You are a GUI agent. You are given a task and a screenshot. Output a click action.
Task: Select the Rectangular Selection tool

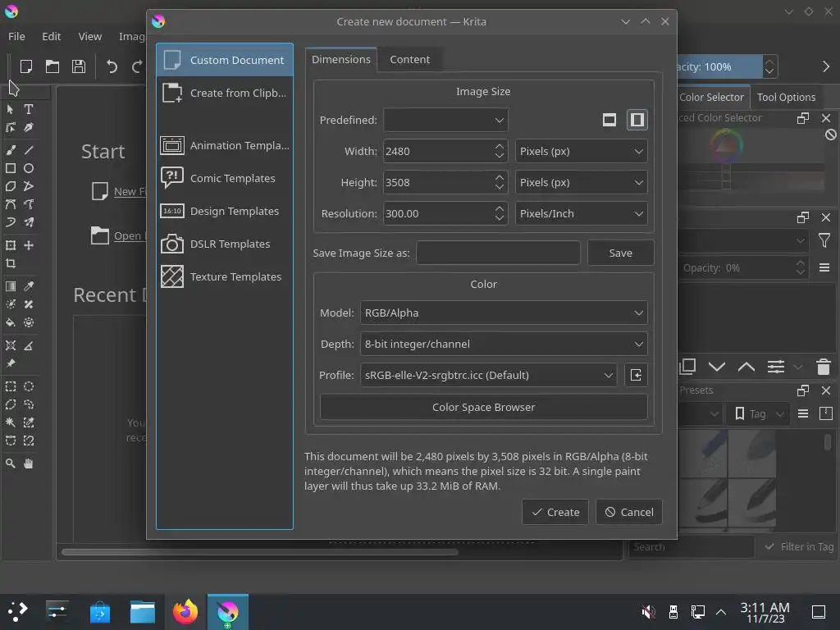click(10, 386)
